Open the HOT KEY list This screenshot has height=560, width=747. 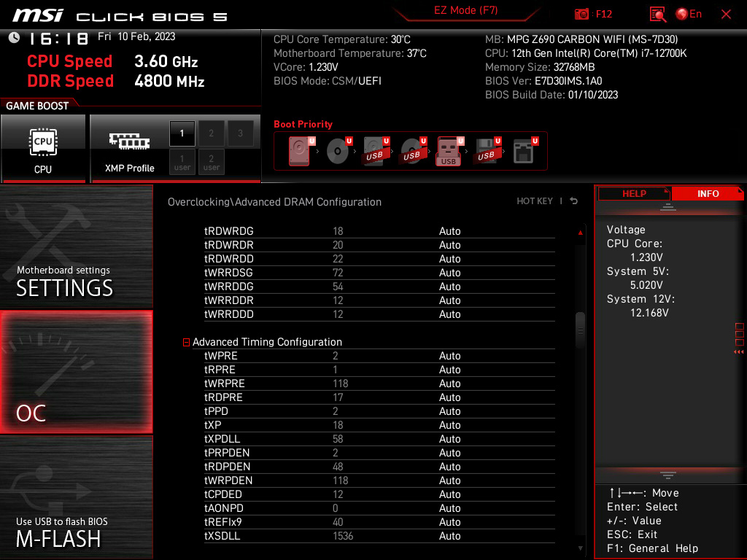[x=535, y=201]
